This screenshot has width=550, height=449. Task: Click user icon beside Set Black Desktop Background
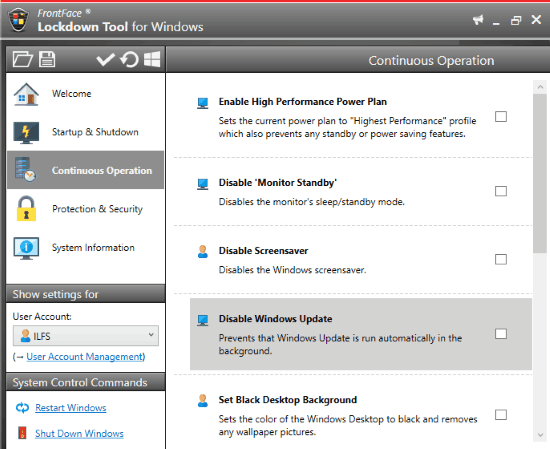pos(203,401)
